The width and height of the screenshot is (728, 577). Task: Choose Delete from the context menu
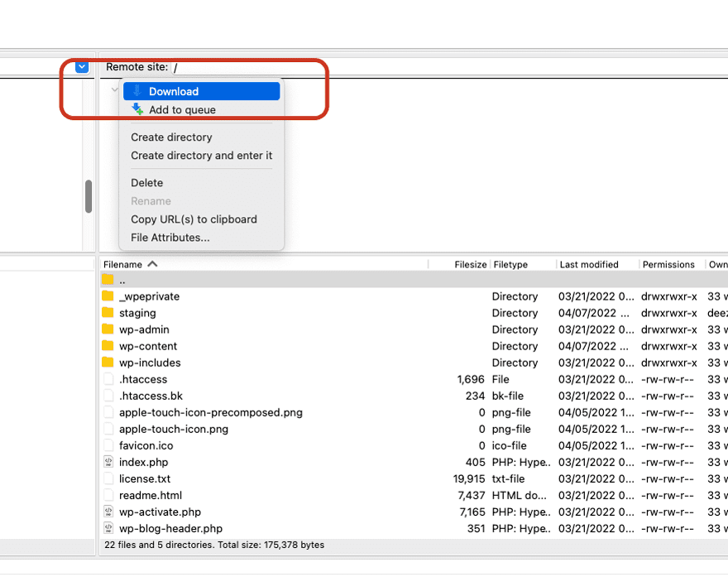point(146,182)
